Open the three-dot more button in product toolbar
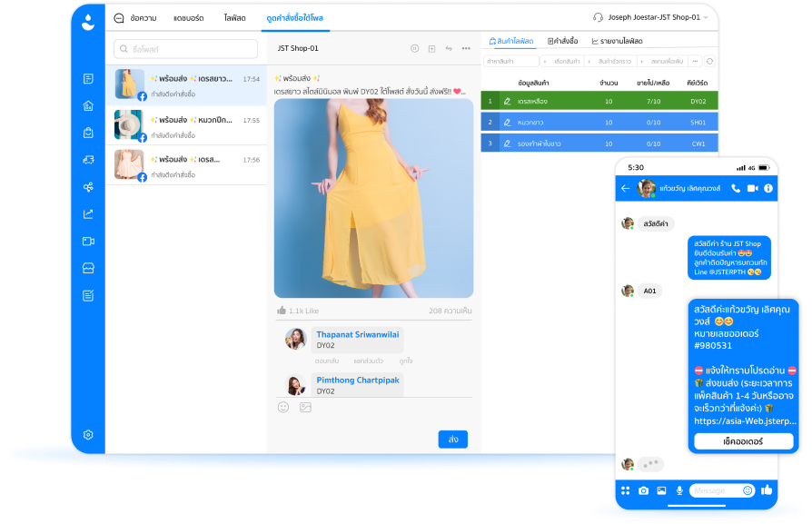Image resolution: width=812 pixels, height=524 pixels. pos(696,61)
